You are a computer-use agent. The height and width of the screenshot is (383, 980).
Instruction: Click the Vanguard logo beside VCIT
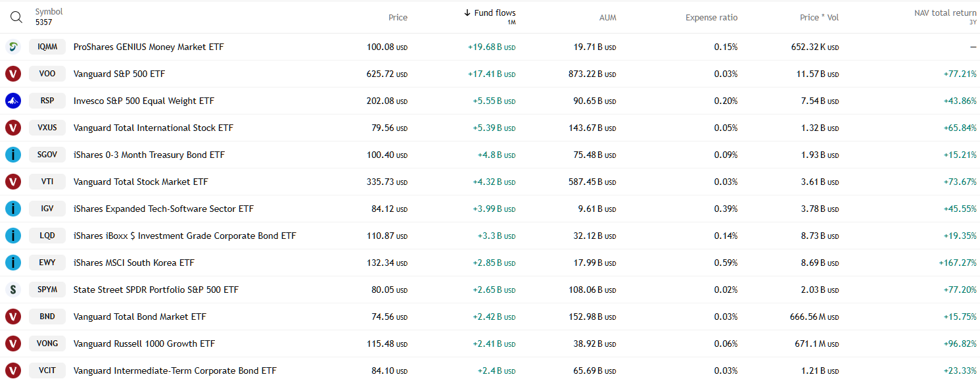(x=12, y=370)
